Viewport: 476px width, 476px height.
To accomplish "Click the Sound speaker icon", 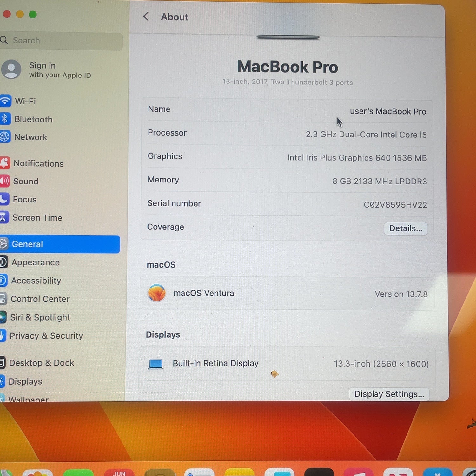I will (x=4, y=181).
